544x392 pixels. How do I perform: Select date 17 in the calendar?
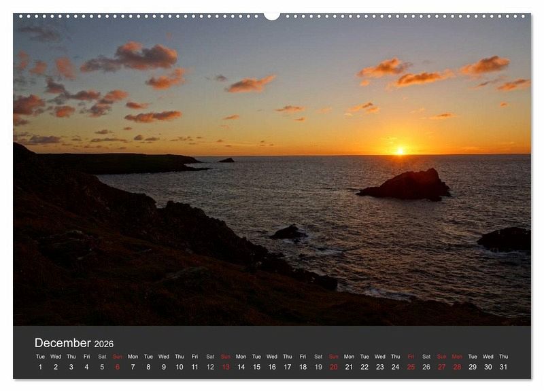tap(287, 367)
